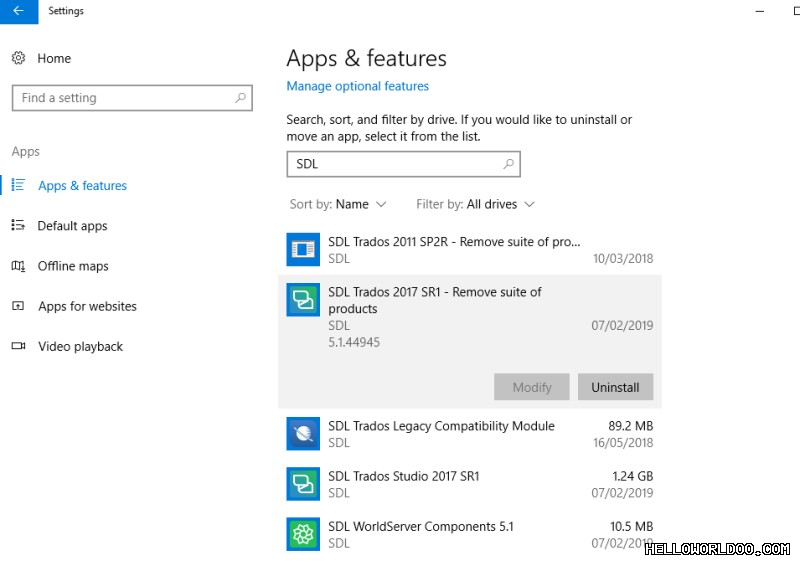This screenshot has height=566, width=800.
Task: Open Offline maps settings
Action: [73, 266]
